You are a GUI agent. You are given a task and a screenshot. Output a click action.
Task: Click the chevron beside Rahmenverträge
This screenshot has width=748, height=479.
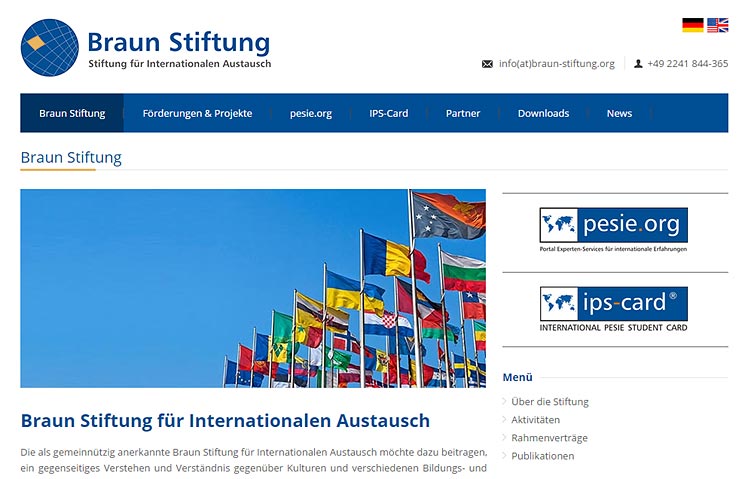[x=504, y=437]
